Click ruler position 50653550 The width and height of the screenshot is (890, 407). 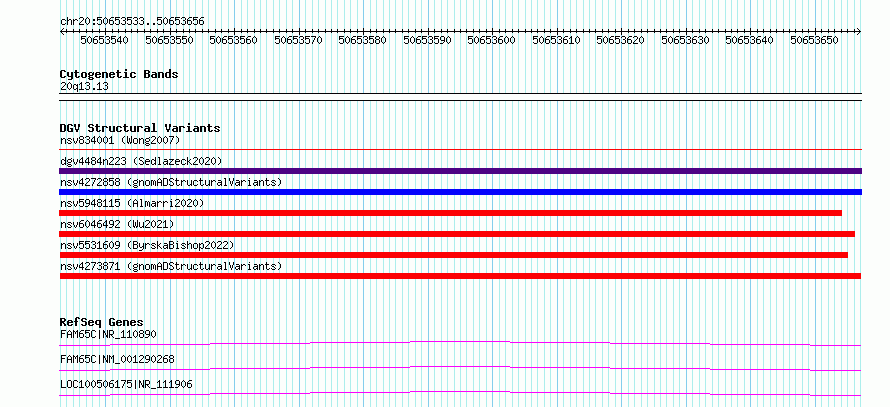169,40
